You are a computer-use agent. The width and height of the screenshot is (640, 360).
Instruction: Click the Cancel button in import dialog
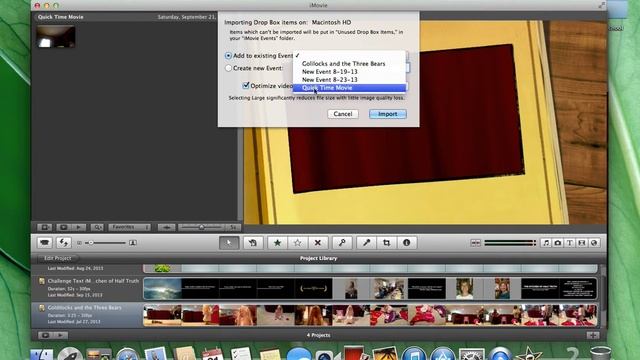tap(343, 114)
